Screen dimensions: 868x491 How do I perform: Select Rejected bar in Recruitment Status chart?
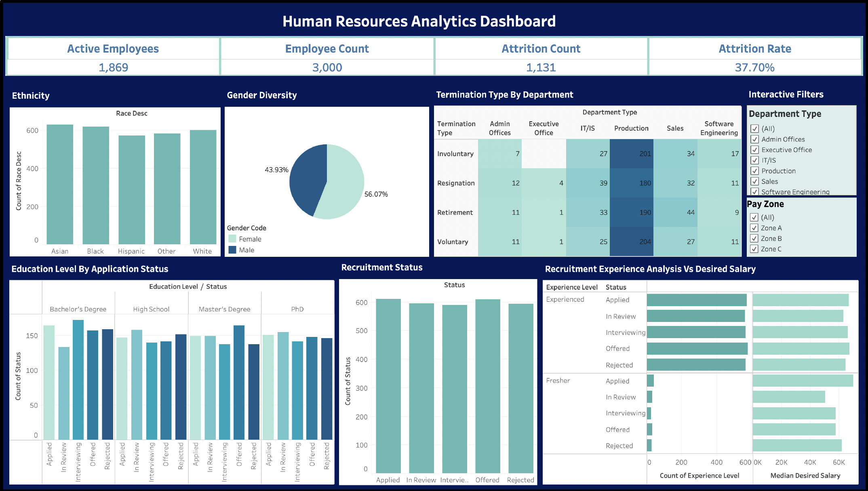521,388
